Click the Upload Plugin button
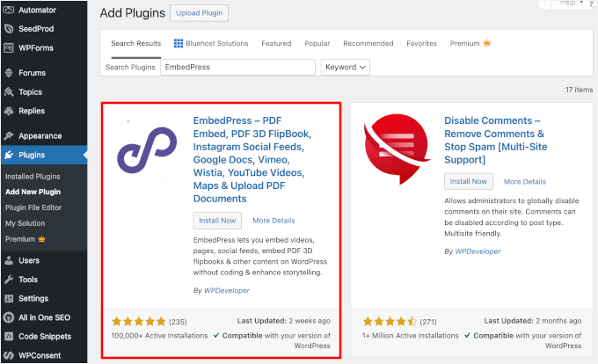598x364 pixels. (x=199, y=13)
